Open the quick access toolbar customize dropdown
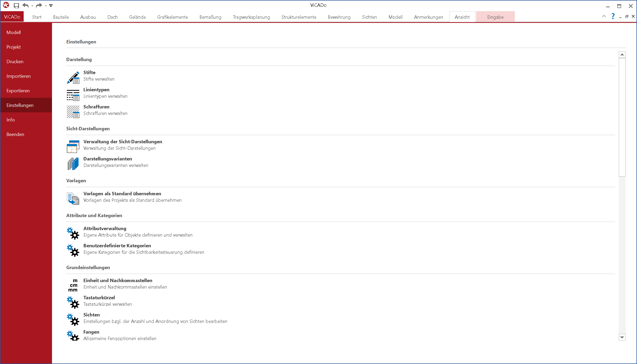Screen dimensions: 637x364 pyautogui.click(x=51, y=5)
